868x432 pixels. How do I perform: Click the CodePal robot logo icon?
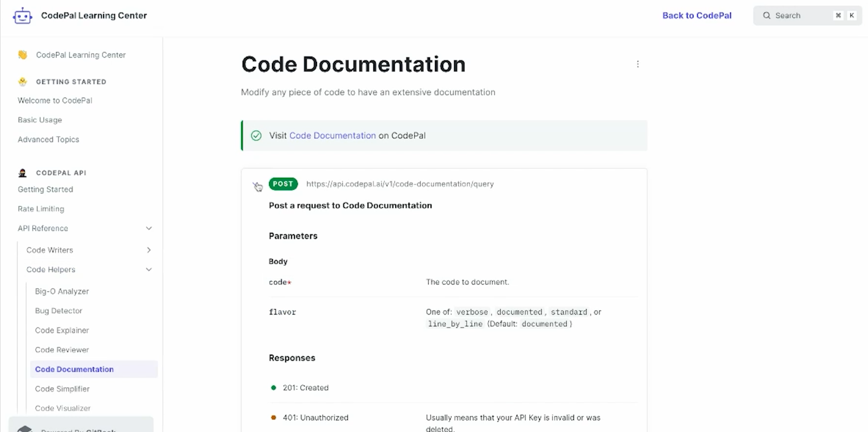[x=22, y=16]
